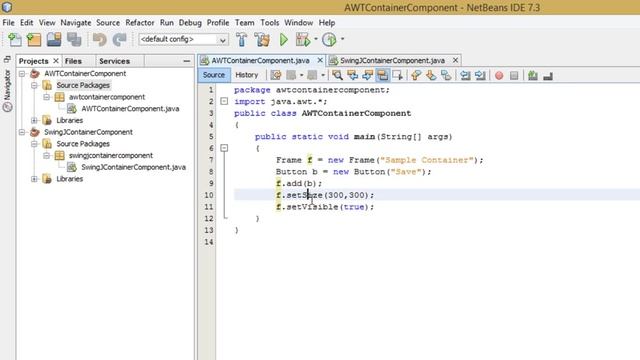The image size is (640, 360).
Task: Close the SwingJContainerComponent.java editor tab
Action: 456,60
